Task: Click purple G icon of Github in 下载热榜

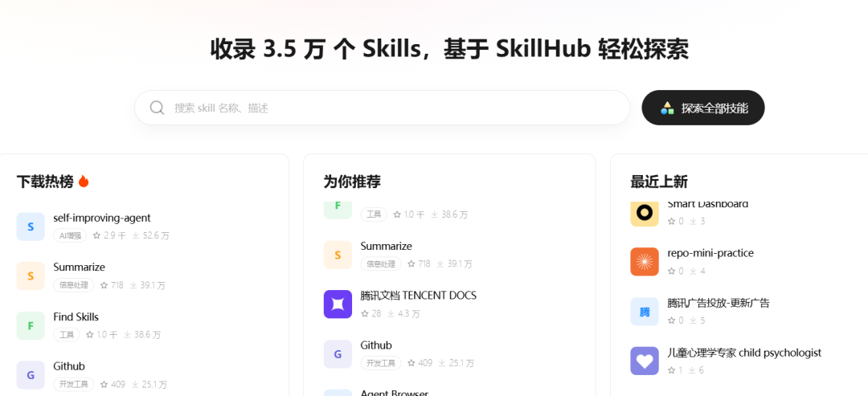Action: [x=31, y=375]
